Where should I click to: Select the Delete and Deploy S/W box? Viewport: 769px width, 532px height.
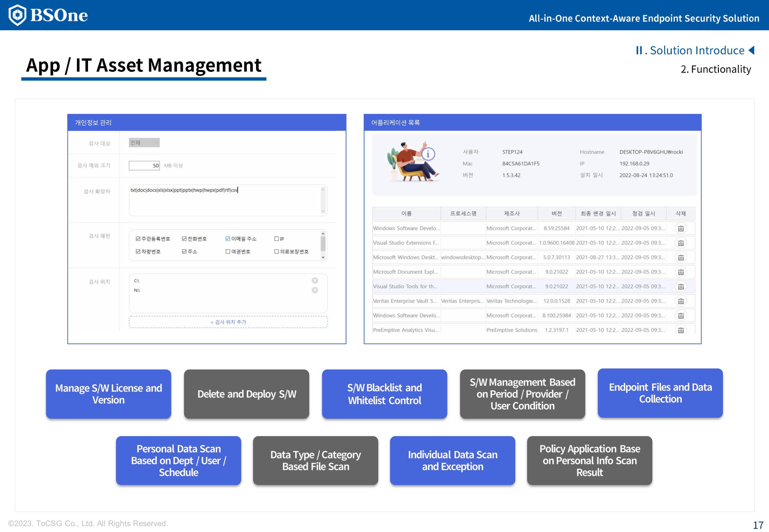(x=247, y=394)
